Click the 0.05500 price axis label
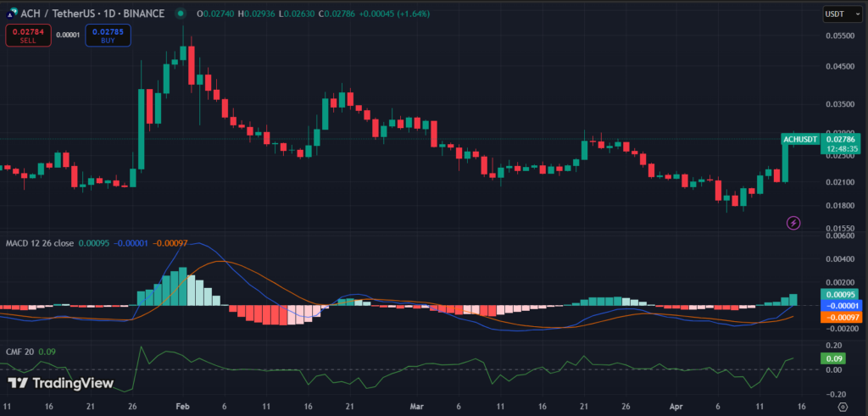 click(x=839, y=36)
